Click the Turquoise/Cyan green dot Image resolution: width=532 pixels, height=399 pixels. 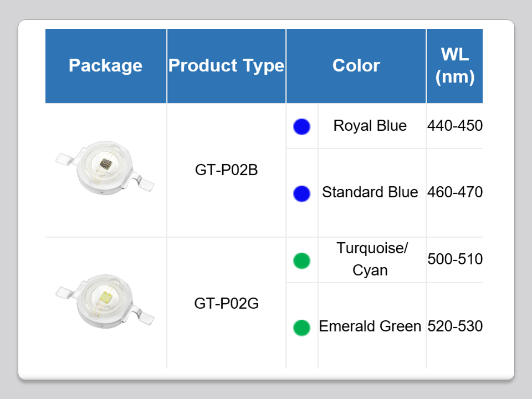pyautogui.click(x=302, y=260)
